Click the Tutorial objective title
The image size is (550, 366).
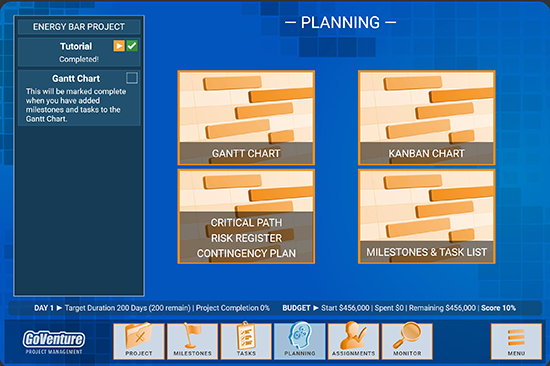tap(76, 46)
